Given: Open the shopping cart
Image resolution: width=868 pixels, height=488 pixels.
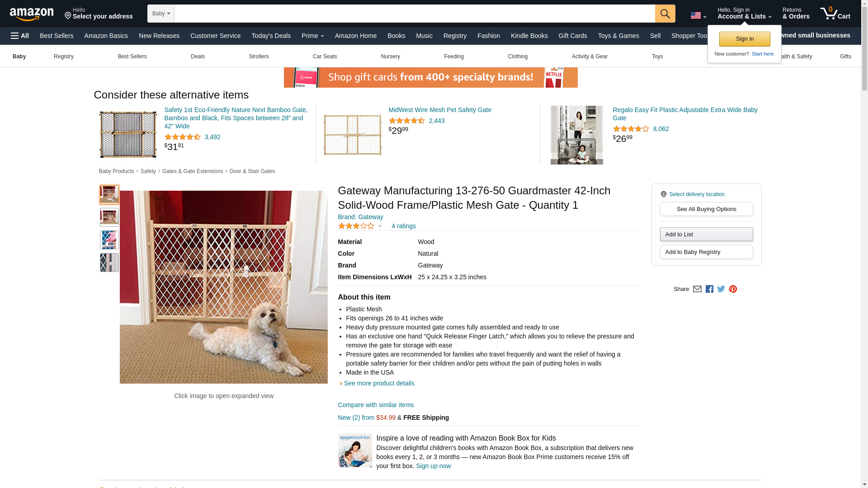Looking at the screenshot, I should point(835,14).
